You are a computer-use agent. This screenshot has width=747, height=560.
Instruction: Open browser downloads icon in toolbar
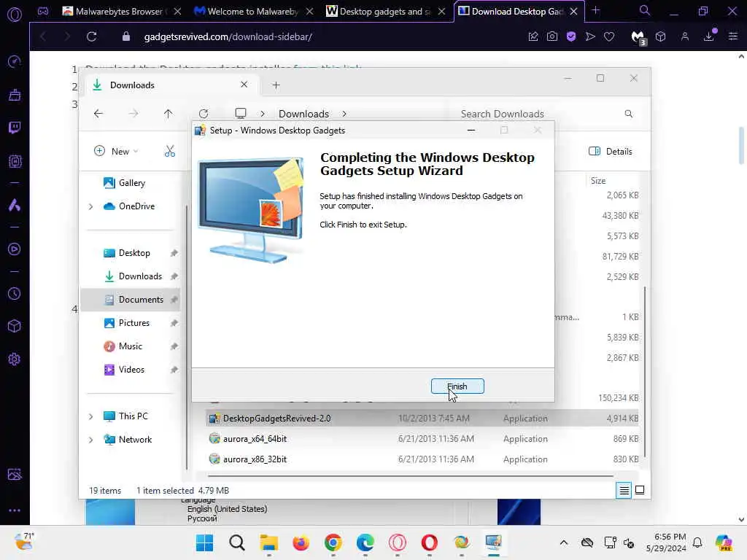[x=709, y=36]
